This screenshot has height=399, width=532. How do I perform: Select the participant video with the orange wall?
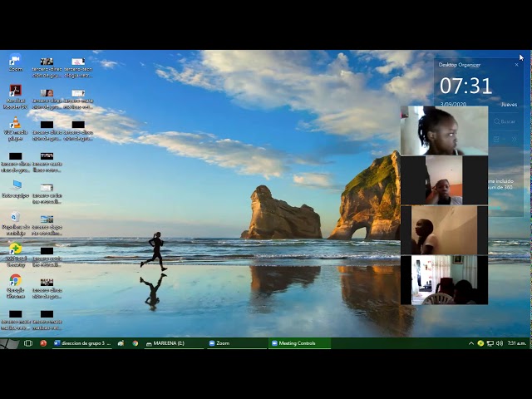[444, 180]
